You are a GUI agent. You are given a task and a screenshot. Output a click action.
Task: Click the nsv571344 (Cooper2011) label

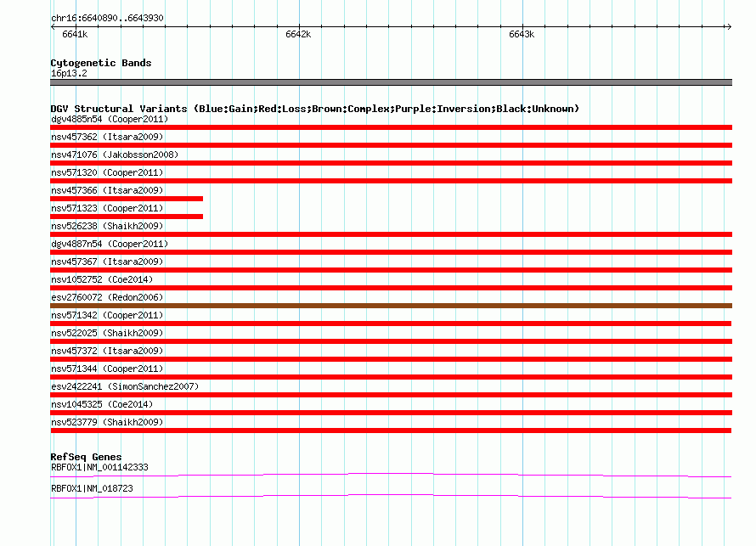pyautogui.click(x=107, y=369)
